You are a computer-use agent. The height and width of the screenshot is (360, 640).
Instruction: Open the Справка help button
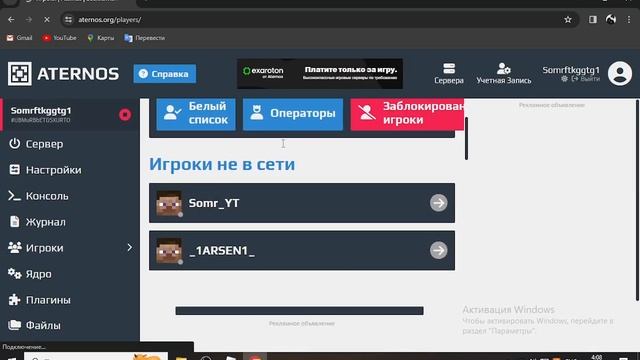tap(164, 74)
